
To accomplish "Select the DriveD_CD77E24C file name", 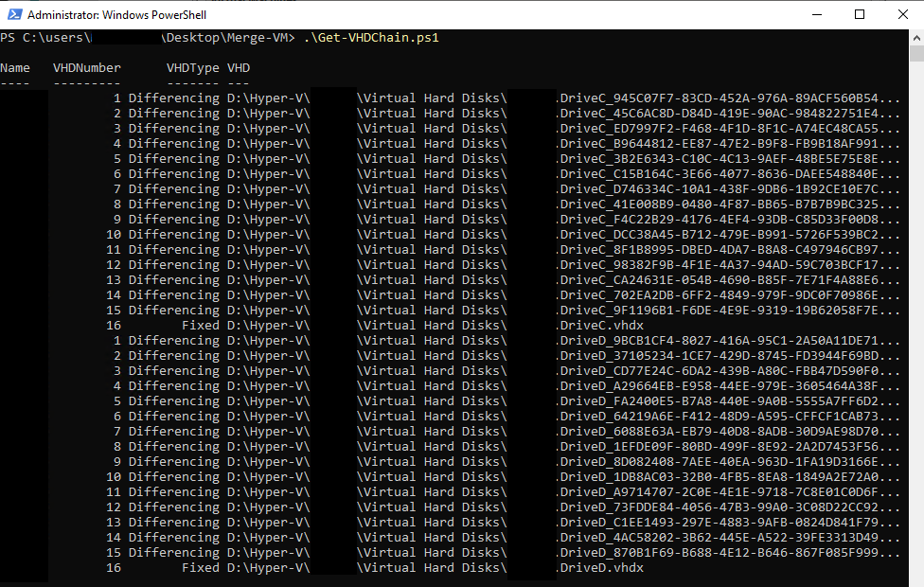I will coord(728,371).
